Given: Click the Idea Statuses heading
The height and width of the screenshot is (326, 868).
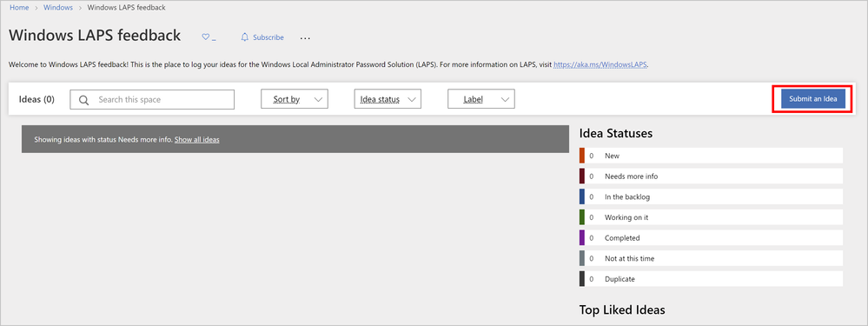Looking at the screenshot, I should (615, 133).
